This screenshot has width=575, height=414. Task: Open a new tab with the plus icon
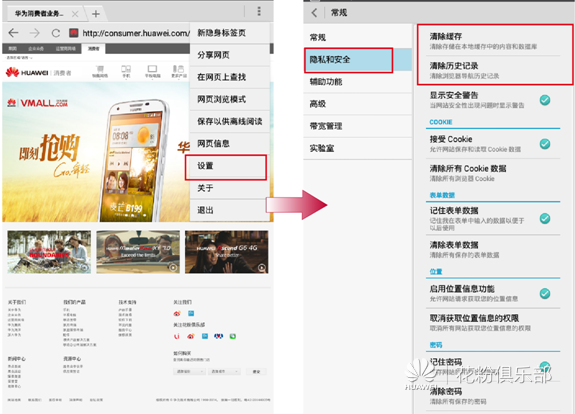click(96, 14)
